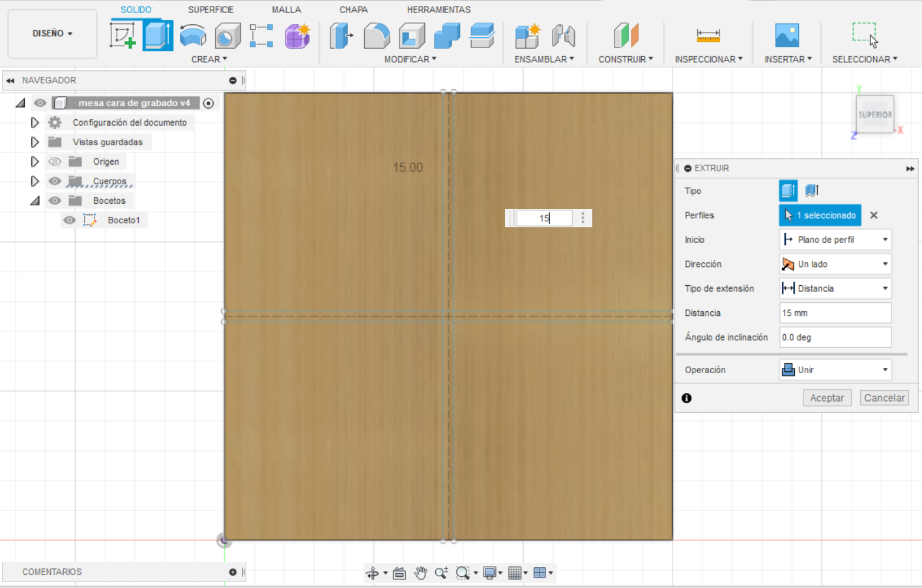Select the Orbit navigation tool

click(373, 573)
